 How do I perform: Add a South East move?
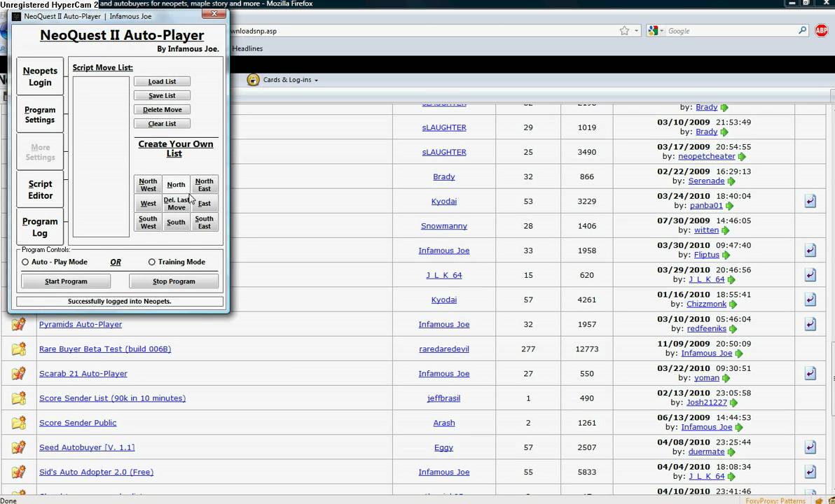tap(205, 223)
